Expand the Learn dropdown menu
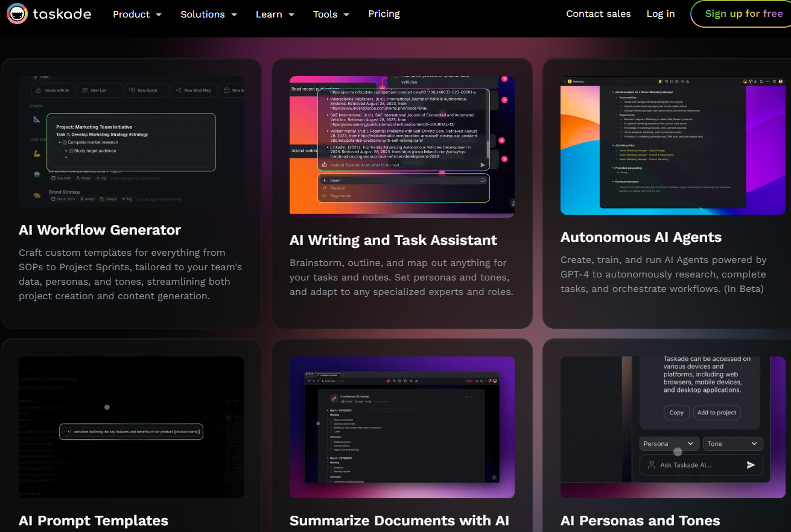Screen dimensions: 791x532 (275, 14)
